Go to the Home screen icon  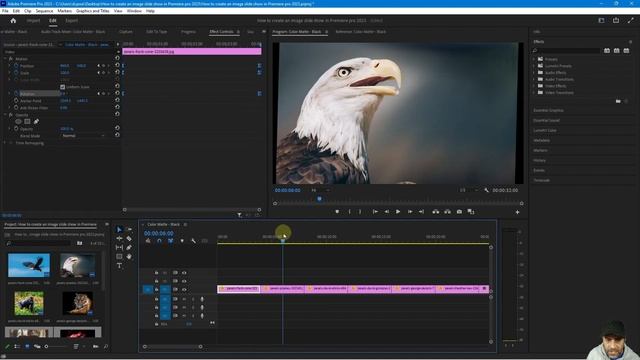(x=13, y=20)
